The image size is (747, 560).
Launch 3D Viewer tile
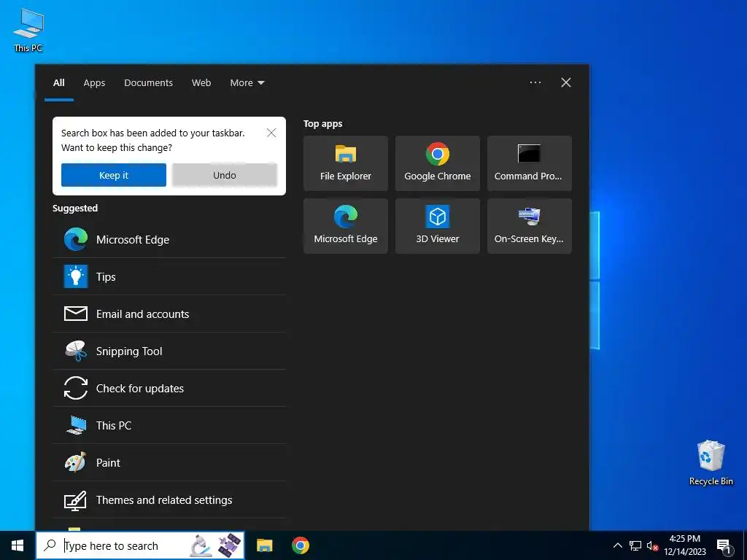(x=438, y=226)
